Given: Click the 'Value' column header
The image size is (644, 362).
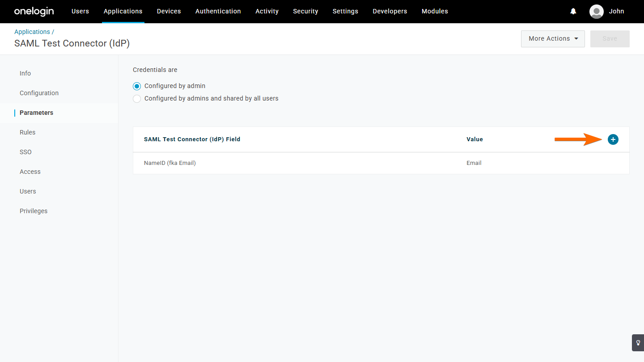Looking at the screenshot, I should (475, 139).
